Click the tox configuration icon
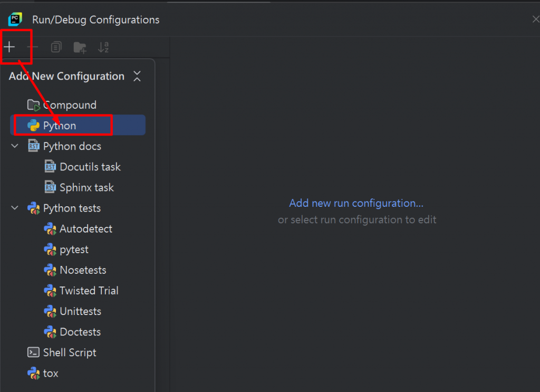The image size is (540, 392). pyautogui.click(x=33, y=374)
